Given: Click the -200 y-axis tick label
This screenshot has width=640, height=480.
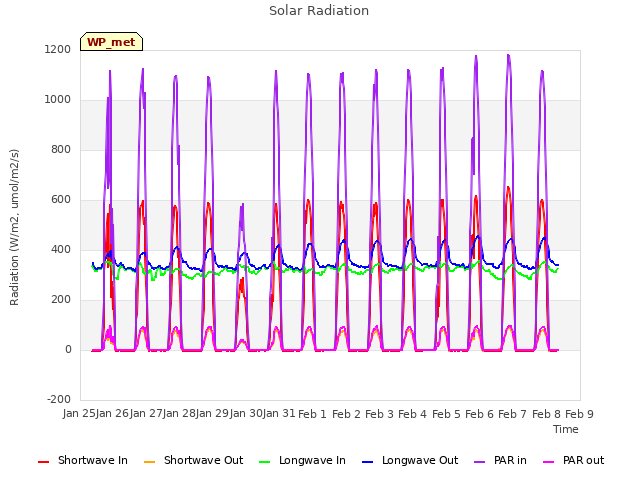Looking at the screenshot, I should click(x=59, y=399).
